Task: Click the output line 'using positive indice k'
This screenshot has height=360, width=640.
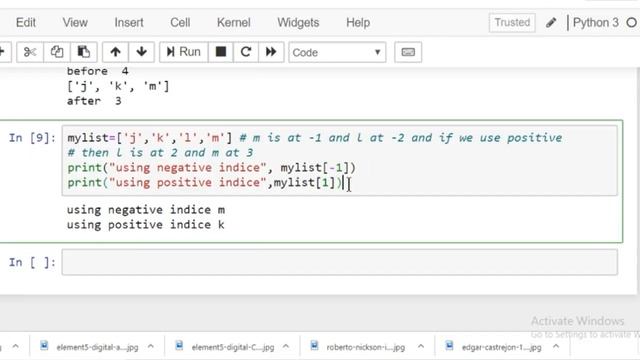Action: pos(146,225)
